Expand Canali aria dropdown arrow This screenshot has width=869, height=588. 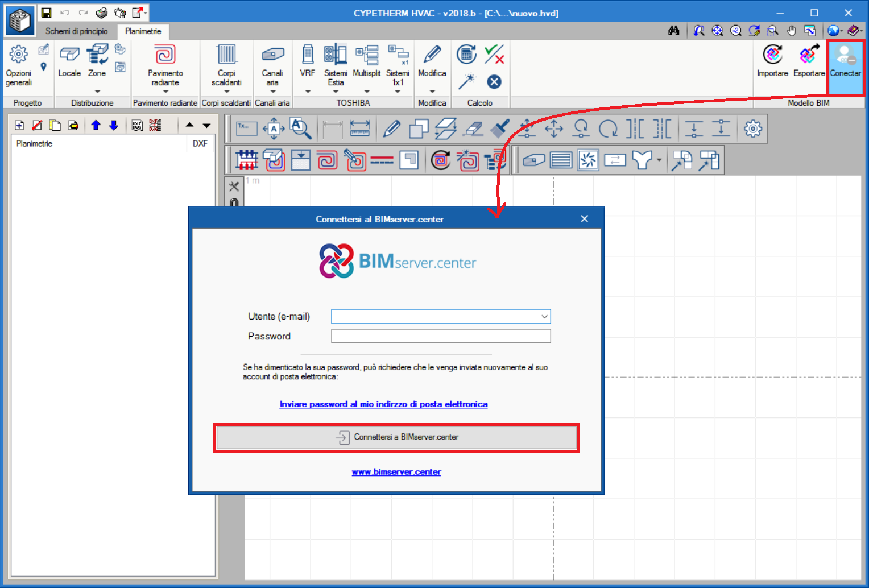[272, 92]
